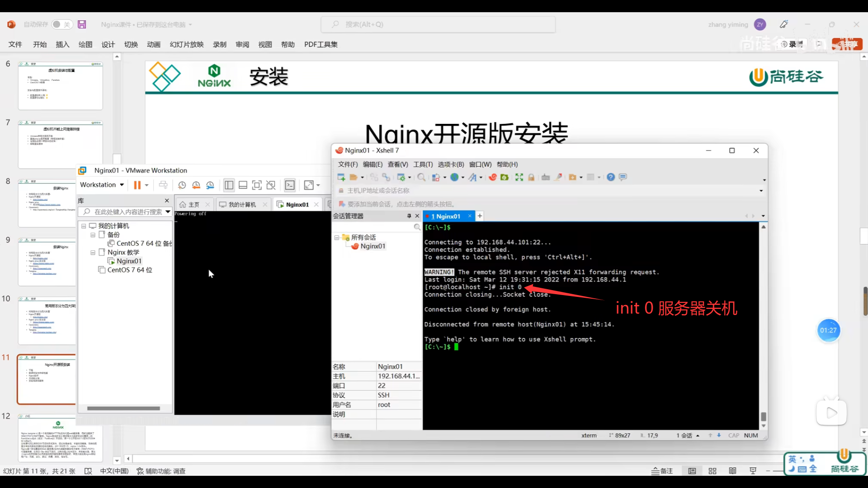The image size is (868, 488).
Task: Switch to the 我的计算机 VMware tab
Action: coord(241,205)
